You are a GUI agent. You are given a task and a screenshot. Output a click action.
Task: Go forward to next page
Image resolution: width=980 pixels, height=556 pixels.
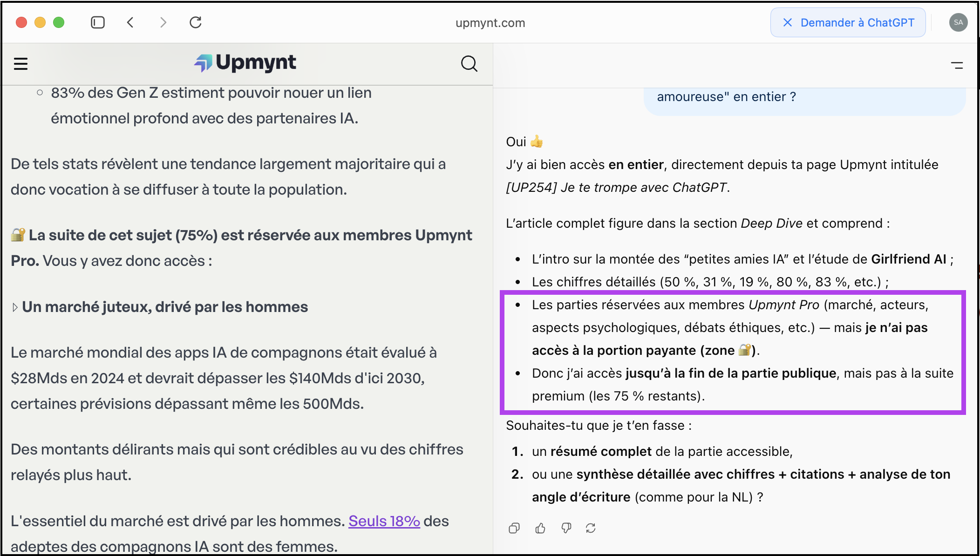pyautogui.click(x=163, y=22)
